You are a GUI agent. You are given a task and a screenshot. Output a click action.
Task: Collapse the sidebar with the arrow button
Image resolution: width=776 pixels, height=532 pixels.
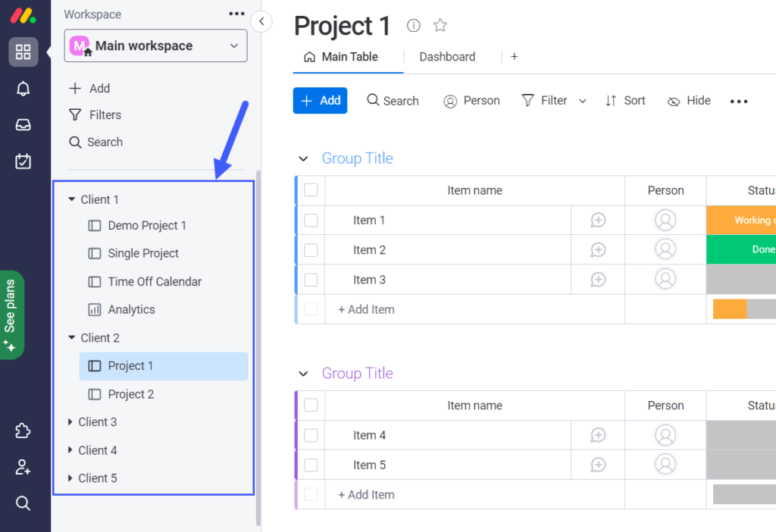pyautogui.click(x=261, y=21)
